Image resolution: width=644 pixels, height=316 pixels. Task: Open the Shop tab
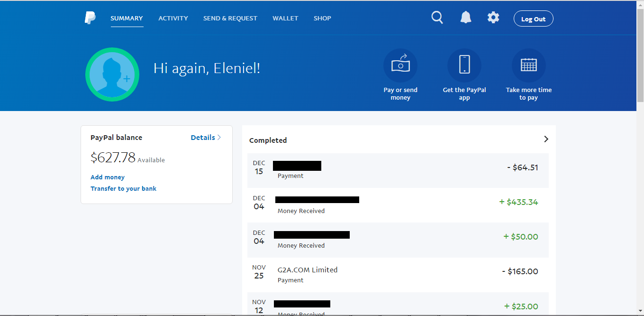point(322,19)
